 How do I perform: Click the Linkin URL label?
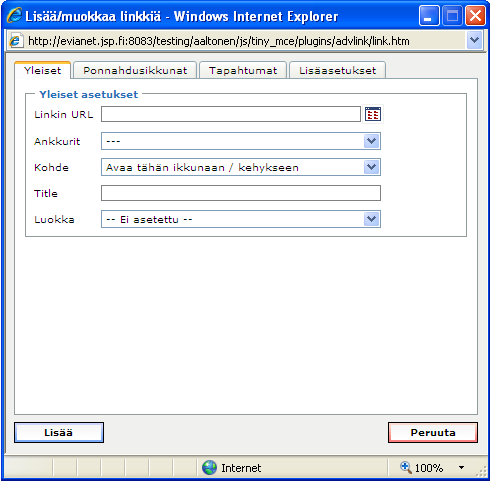(x=63, y=114)
